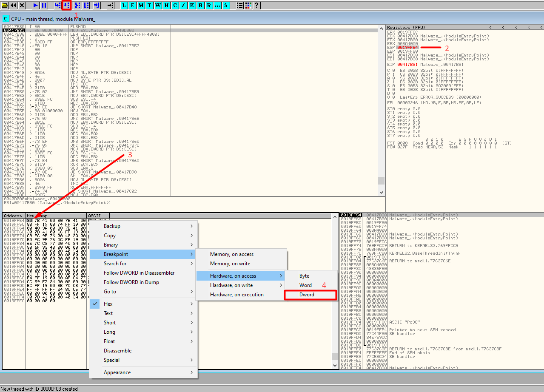The image size is (544, 392).
Task: Click the red-highlighted Step over icon
Action: pyautogui.click(x=66, y=6)
